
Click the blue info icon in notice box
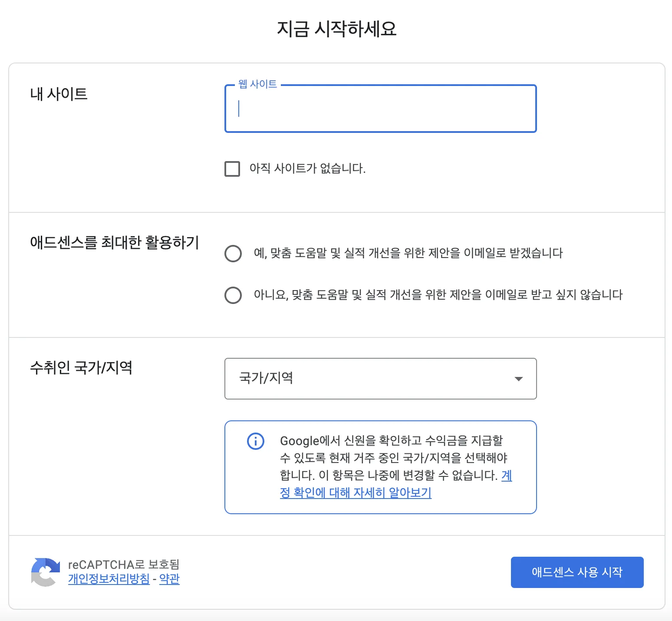pyautogui.click(x=255, y=441)
